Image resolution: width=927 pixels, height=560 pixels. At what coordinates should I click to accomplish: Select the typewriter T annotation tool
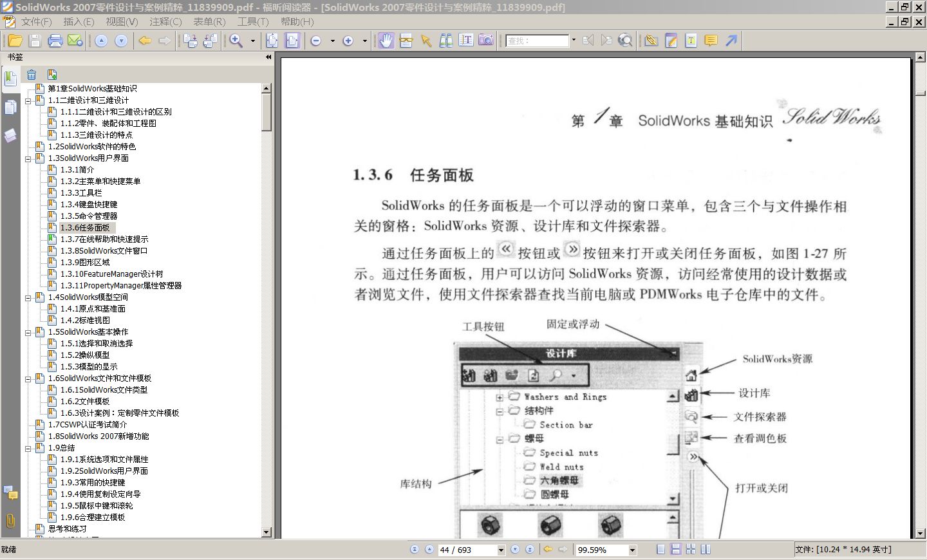pyautogui.click(x=691, y=41)
